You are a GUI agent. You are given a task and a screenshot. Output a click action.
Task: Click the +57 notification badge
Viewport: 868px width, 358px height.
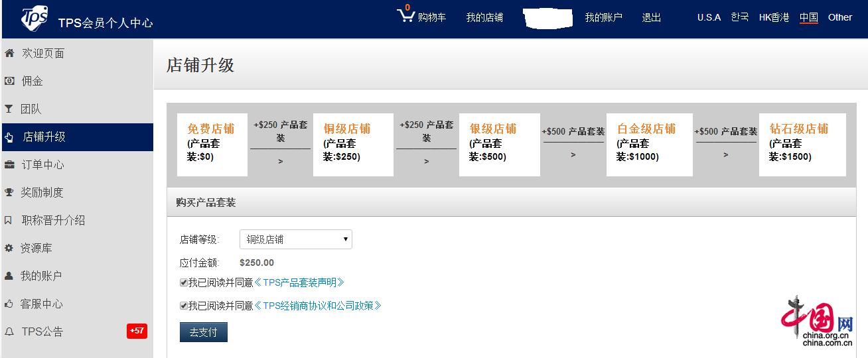[x=137, y=331]
